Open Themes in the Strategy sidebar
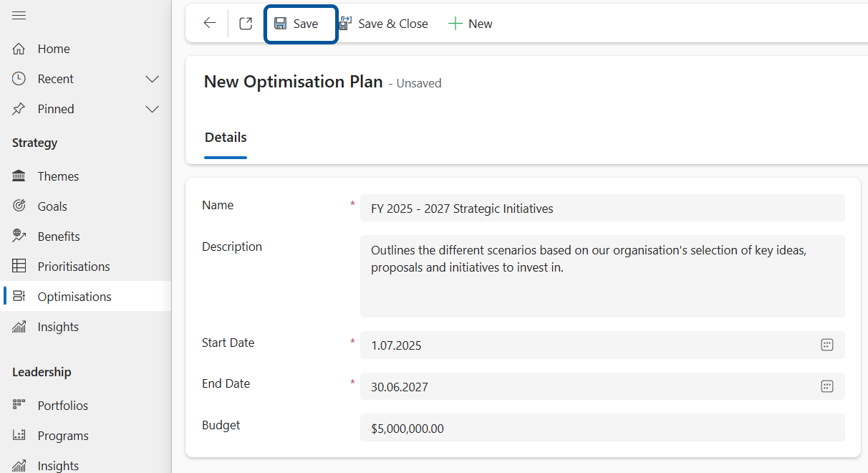The height and width of the screenshot is (473, 868). (58, 176)
